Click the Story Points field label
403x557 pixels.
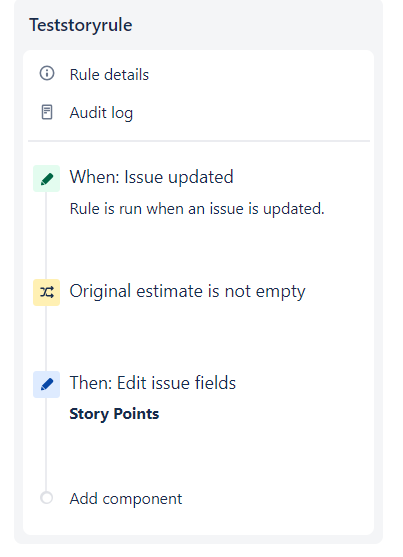114,414
